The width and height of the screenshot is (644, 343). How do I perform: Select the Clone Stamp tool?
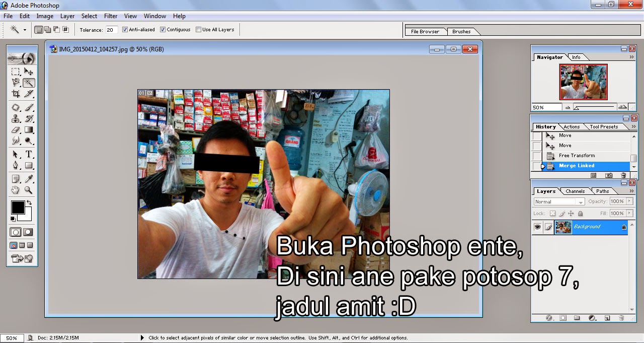coord(16,119)
